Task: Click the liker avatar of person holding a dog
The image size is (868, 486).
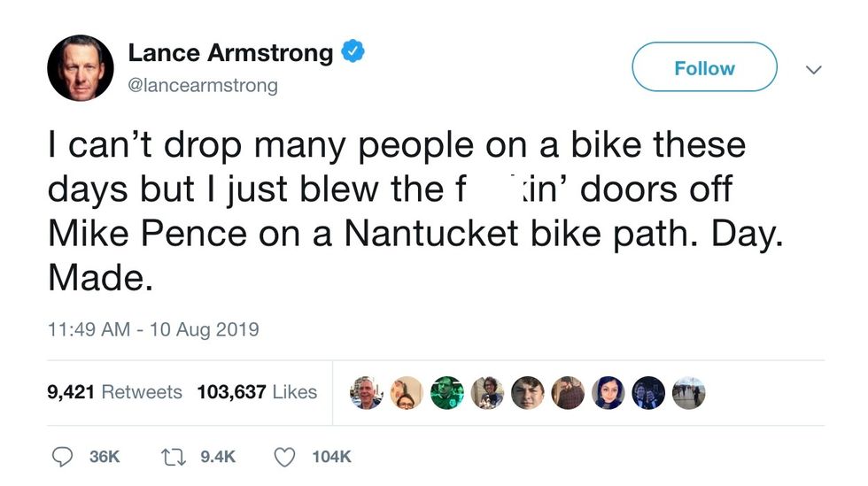Action: tap(487, 392)
